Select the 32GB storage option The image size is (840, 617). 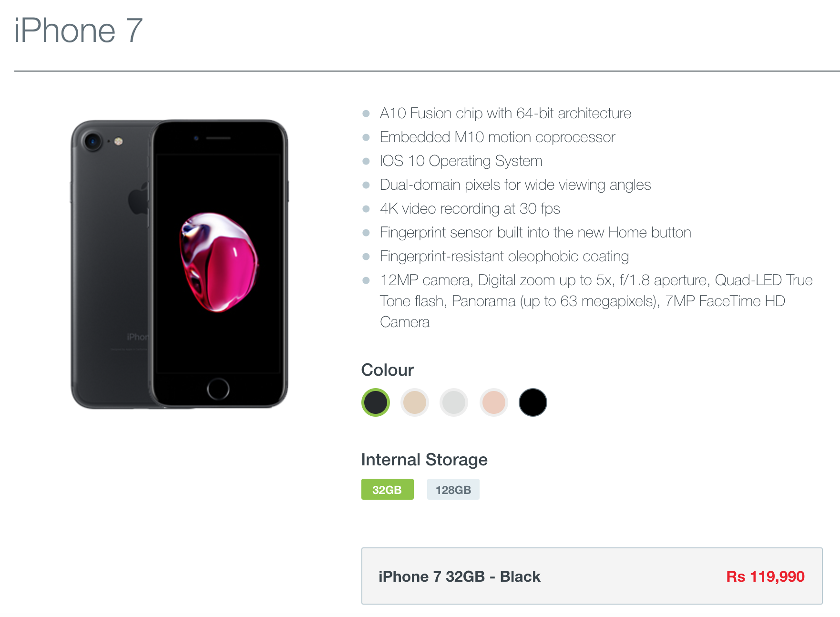tap(387, 490)
